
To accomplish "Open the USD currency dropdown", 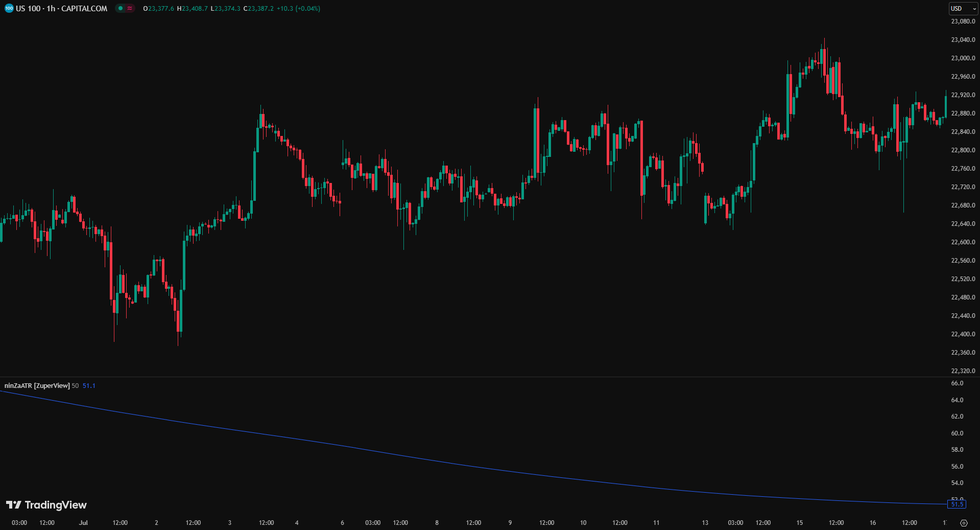I will coord(963,8).
